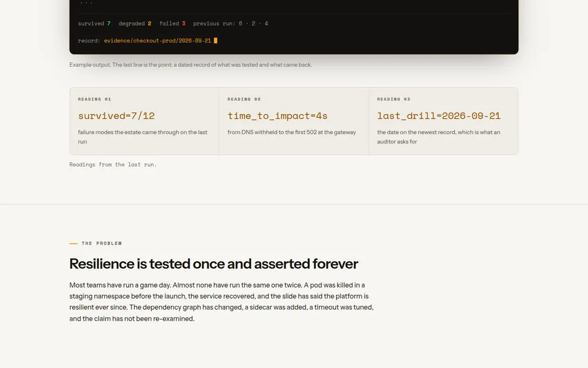The width and height of the screenshot is (588, 368).
Task: Click the 'Example output' caption below the terminal
Action: (191, 64)
